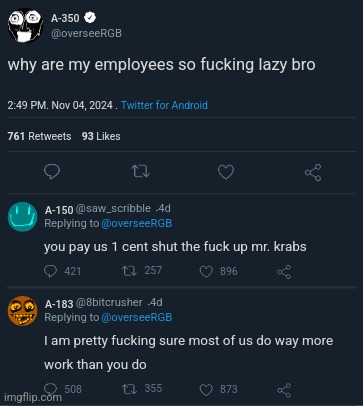This screenshot has height=406, width=363.
Task: Open A-150's teal smiley avatar
Action: pyautogui.click(x=22, y=217)
